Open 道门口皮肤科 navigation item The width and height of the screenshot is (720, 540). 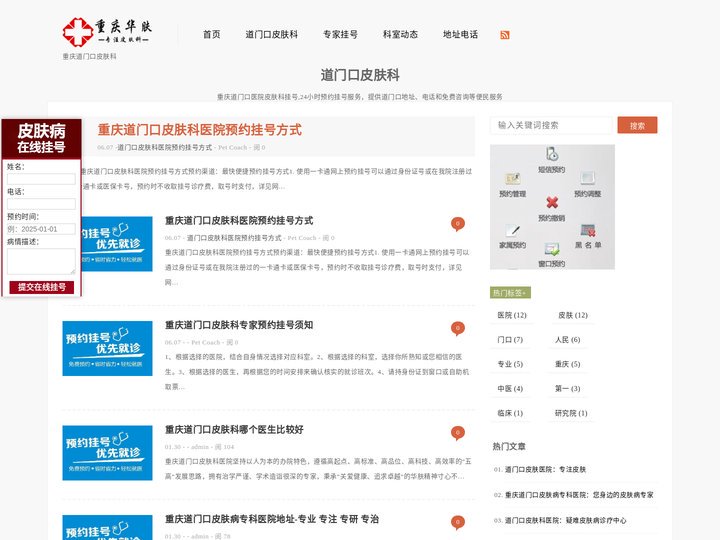[271, 34]
